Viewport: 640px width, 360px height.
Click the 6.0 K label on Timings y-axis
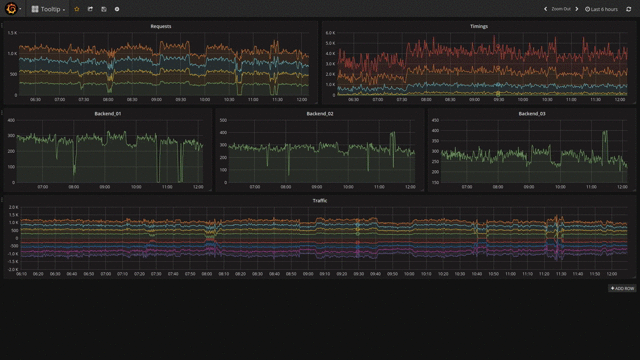pyautogui.click(x=330, y=33)
